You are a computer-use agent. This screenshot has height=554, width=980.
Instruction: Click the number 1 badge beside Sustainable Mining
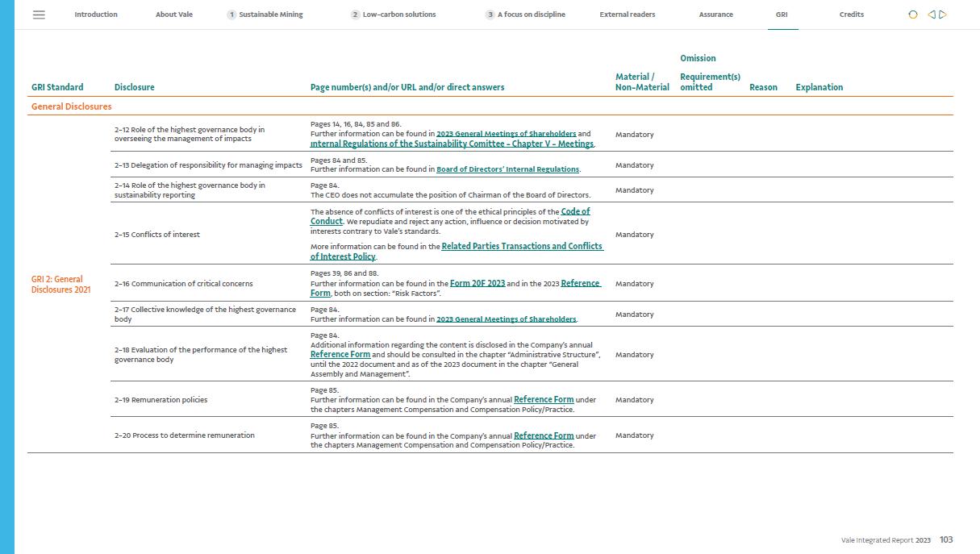pyautogui.click(x=231, y=15)
